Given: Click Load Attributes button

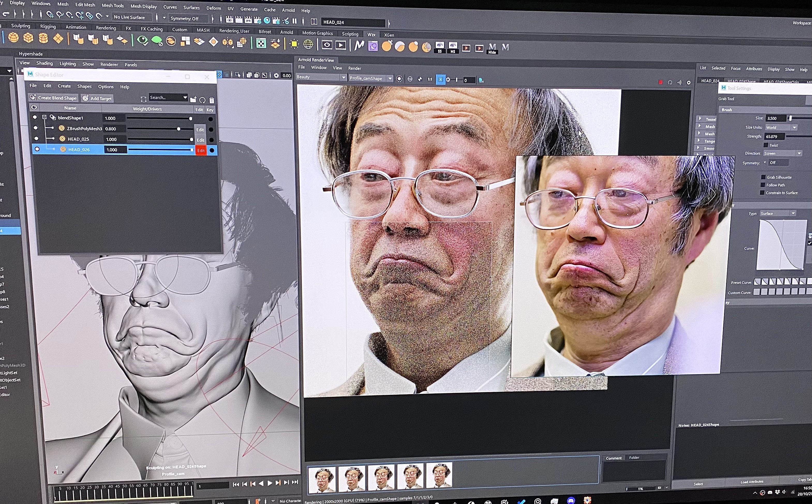Looking at the screenshot, I should pyautogui.click(x=752, y=482).
